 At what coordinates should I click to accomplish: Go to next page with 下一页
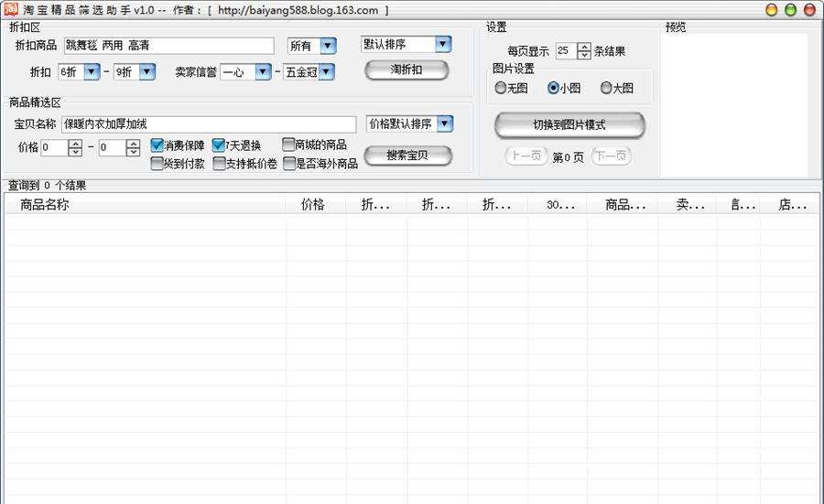(x=612, y=155)
